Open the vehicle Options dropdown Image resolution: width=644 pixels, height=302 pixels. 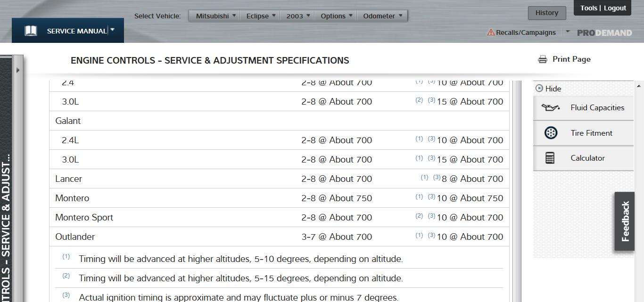pos(336,16)
